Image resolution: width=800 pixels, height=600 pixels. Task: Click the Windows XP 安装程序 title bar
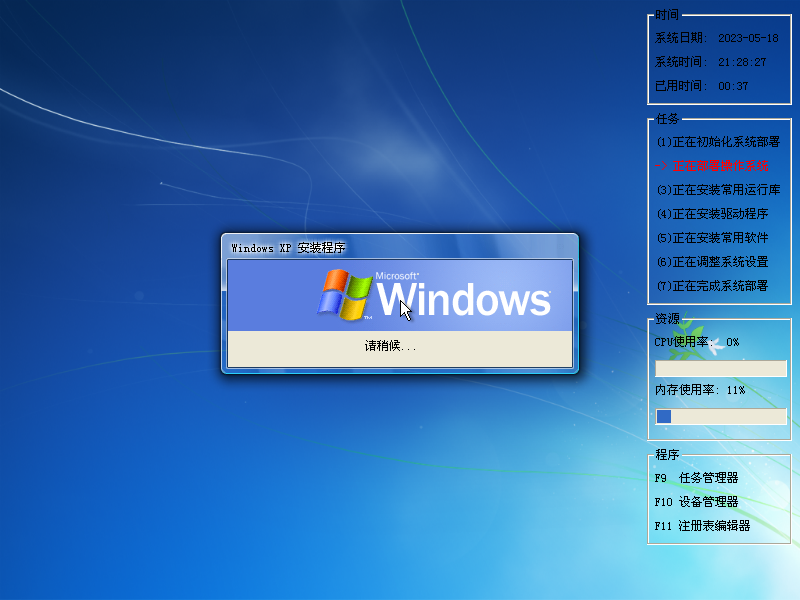tap(400, 248)
